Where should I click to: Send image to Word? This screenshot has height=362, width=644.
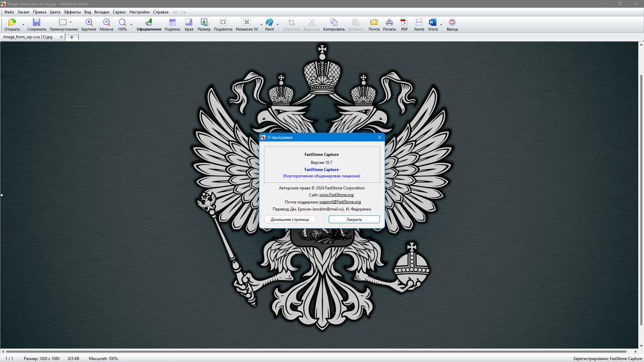coord(432,22)
